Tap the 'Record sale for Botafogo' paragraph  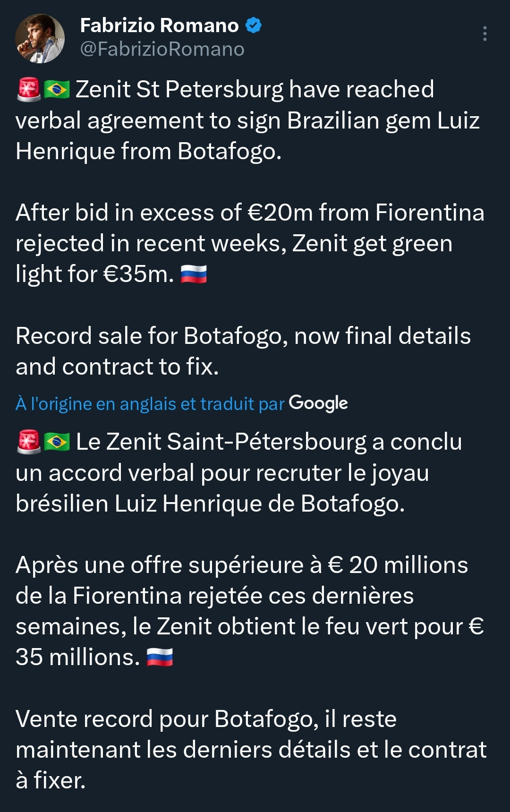coord(243,351)
